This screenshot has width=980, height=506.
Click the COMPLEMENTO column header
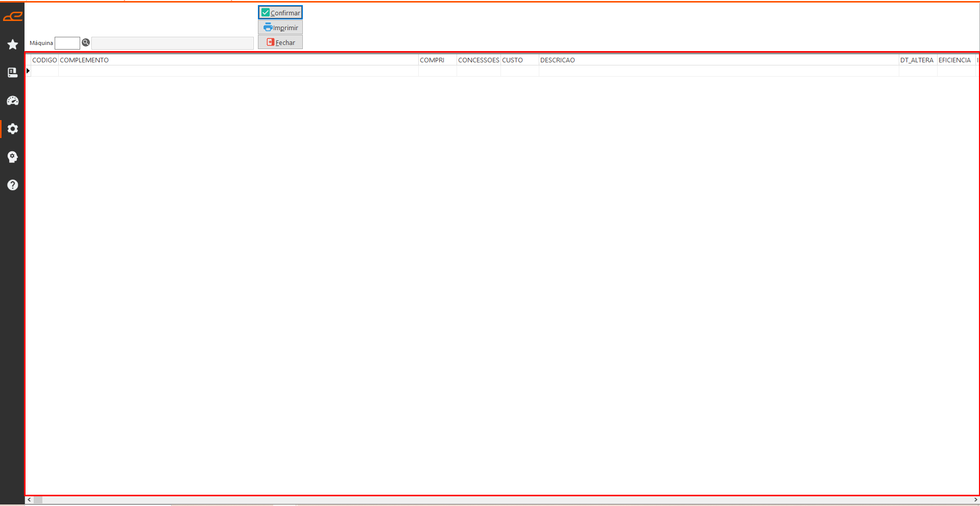point(84,60)
